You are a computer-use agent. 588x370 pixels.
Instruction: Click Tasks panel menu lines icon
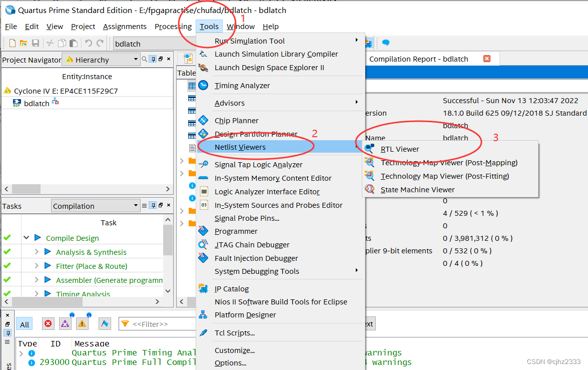point(145,205)
